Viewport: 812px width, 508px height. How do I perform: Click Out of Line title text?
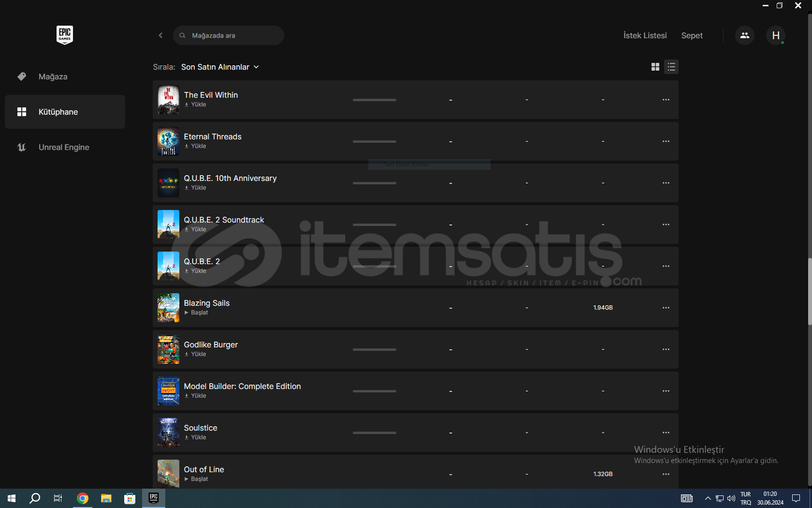(x=203, y=469)
